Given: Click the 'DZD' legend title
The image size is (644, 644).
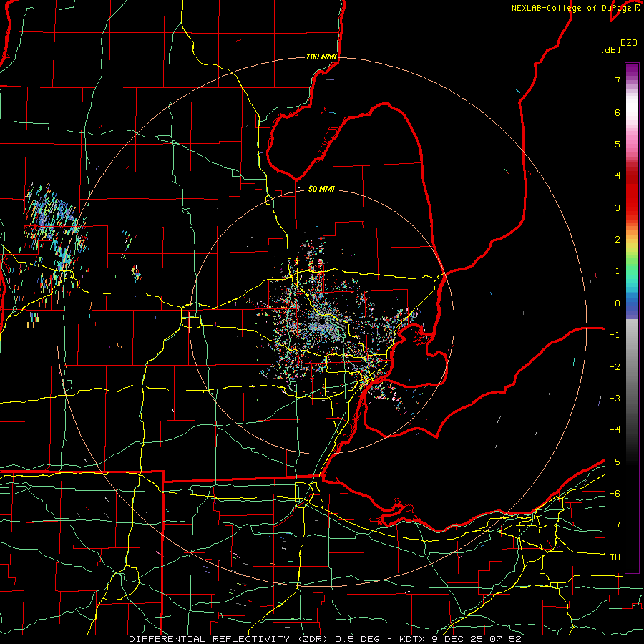Looking at the screenshot, I should pos(629,43).
